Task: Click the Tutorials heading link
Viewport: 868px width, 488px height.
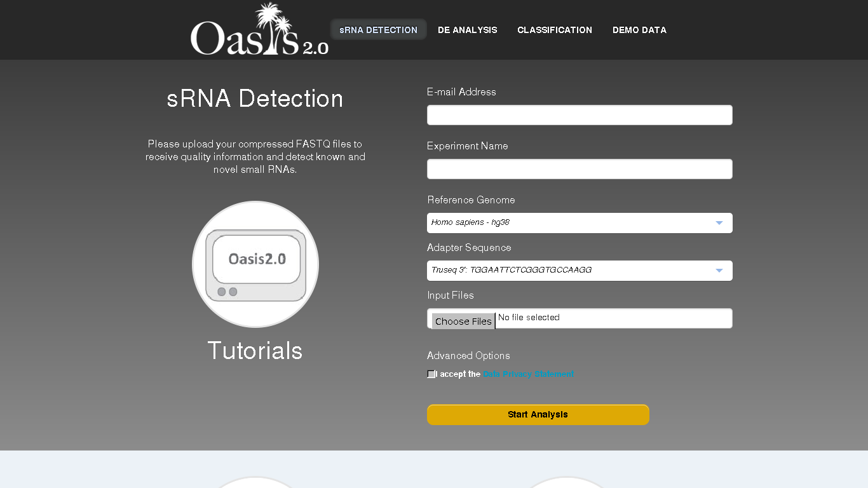Action: [255, 351]
